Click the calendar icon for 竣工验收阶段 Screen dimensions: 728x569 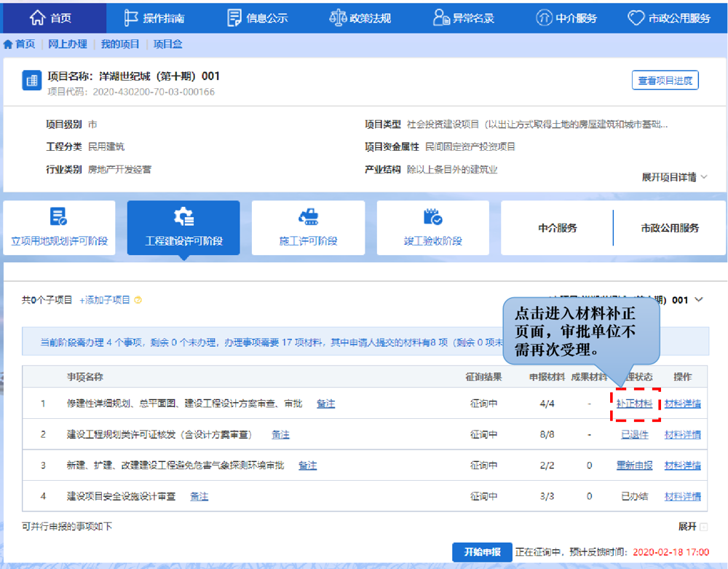point(432,216)
